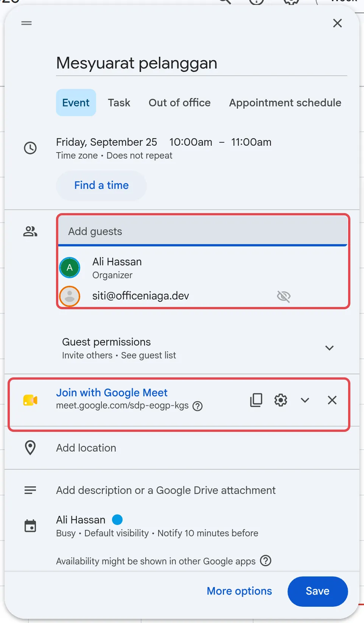Open the Time zone setting

click(77, 156)
